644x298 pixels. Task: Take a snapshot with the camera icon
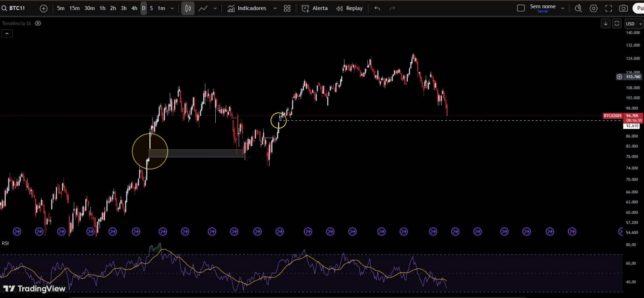[x=623, y=8]
